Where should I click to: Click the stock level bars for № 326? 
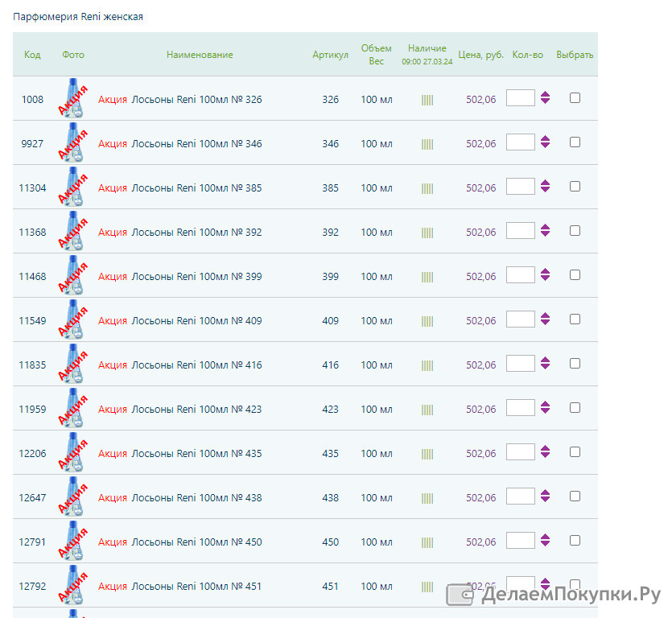[427, 101]
